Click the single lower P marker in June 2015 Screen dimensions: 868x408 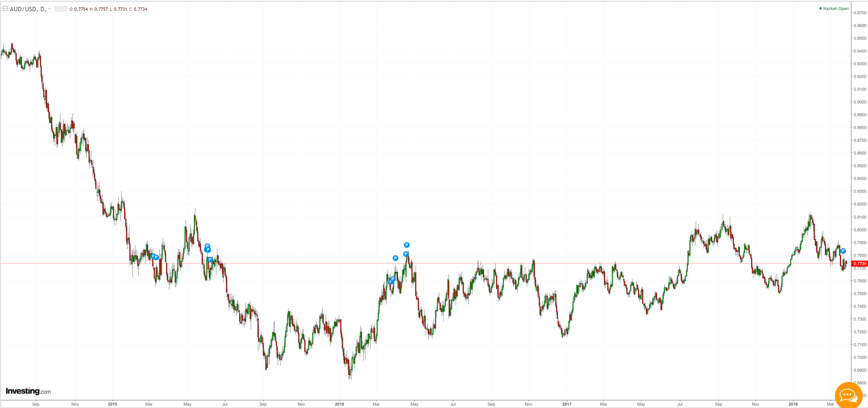point(210,260)
